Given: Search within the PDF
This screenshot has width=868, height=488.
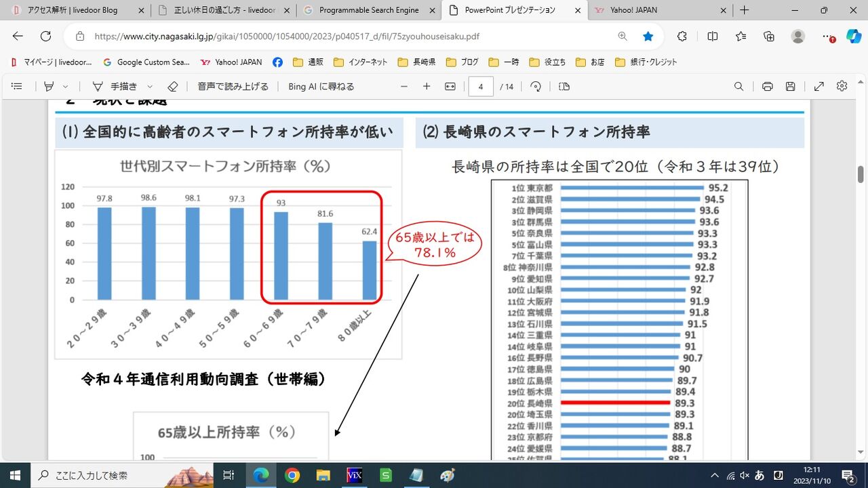Looking at the screenshot, I should (739, 86).
